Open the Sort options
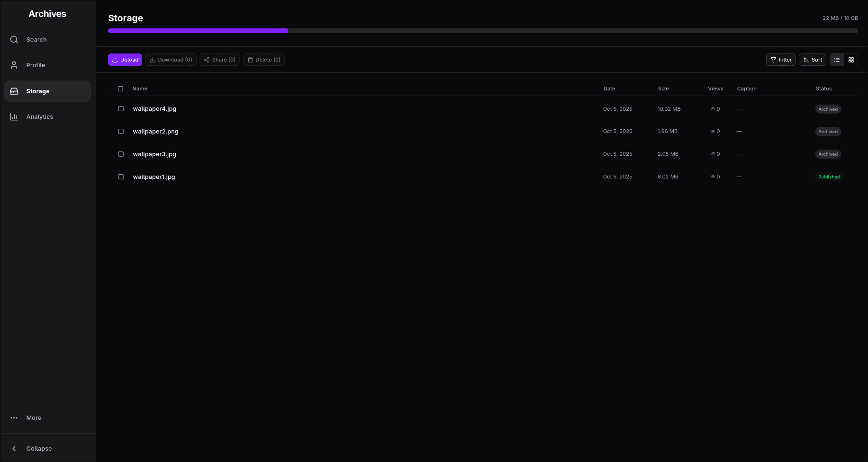This screenshot has width=868, height=462. click(x=812, y=60)
